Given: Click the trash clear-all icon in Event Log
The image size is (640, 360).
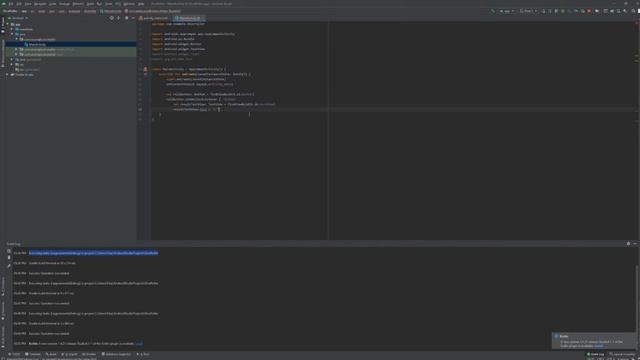Looking at the screenshot, I should (x=9, y=258).
